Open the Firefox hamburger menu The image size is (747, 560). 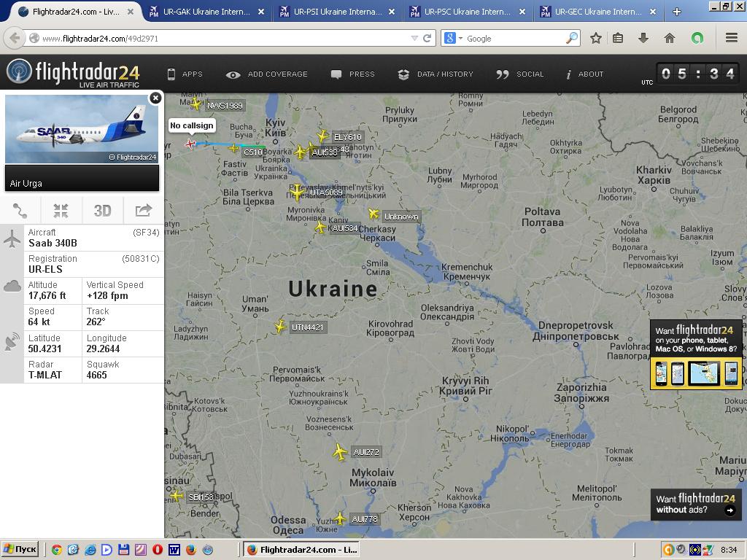pos(731,38)
